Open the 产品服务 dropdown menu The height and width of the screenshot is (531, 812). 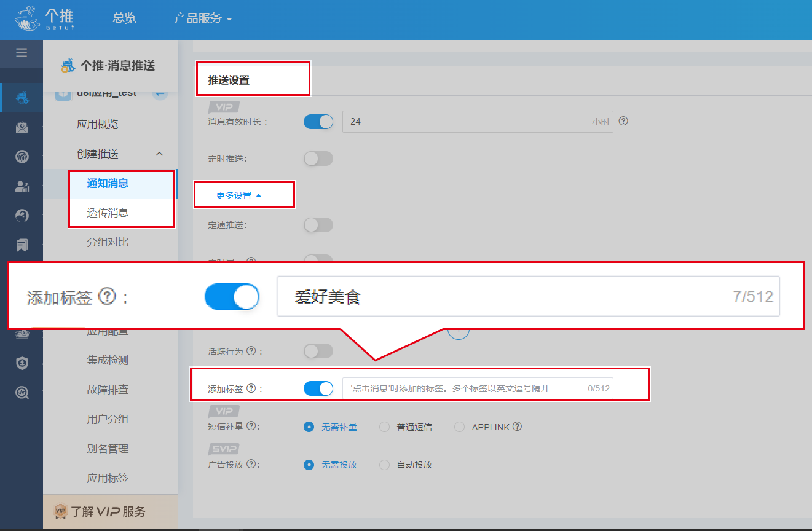(x=203, y=18)
